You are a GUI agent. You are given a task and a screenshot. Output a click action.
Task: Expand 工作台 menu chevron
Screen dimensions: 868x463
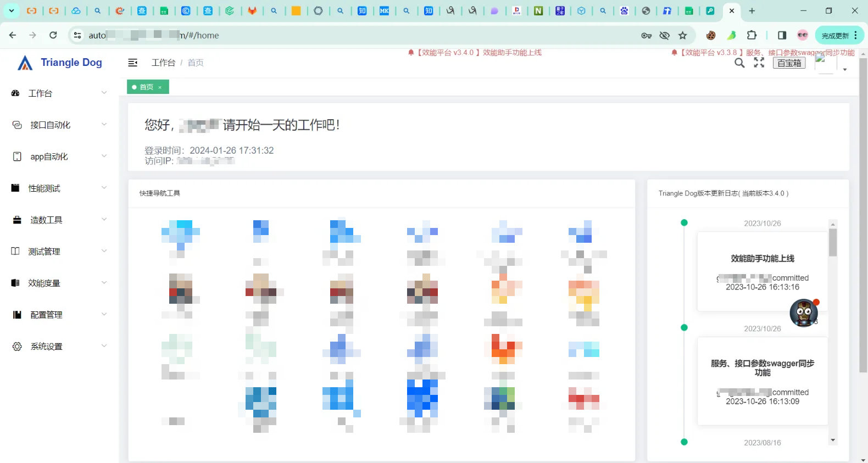tap(104, 93)
